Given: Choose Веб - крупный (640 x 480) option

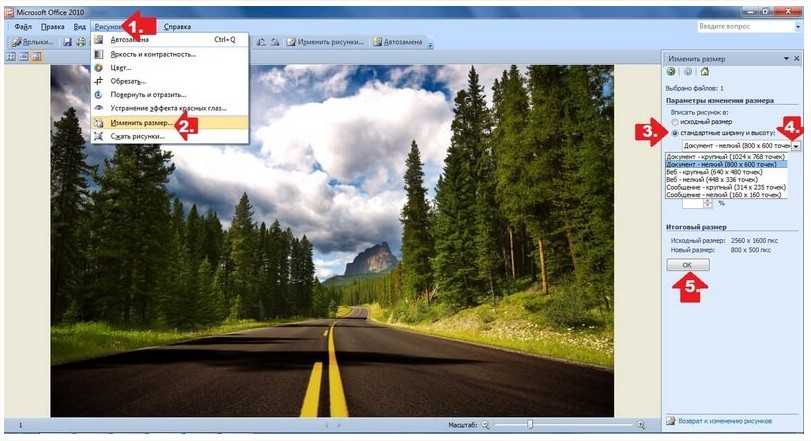Looking at the screenshot, I should pyautogui.click(x=714, y=171).
